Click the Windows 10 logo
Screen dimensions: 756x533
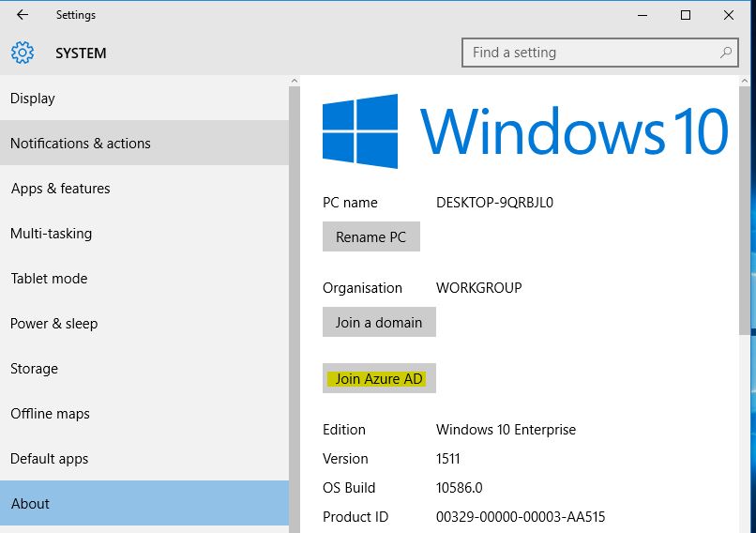coord(524,131)
